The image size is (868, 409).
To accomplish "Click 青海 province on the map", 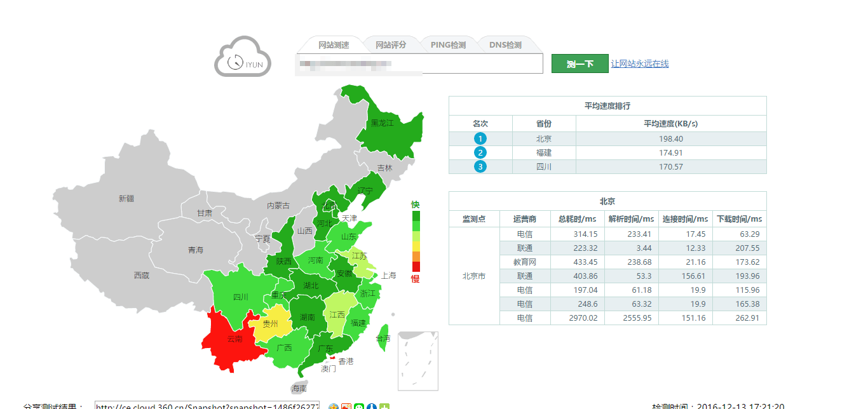I will [x=196, y=250].
